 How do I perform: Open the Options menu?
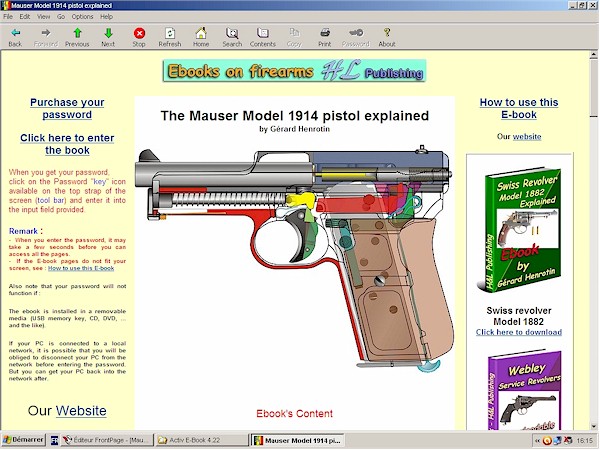pos(82,16)
